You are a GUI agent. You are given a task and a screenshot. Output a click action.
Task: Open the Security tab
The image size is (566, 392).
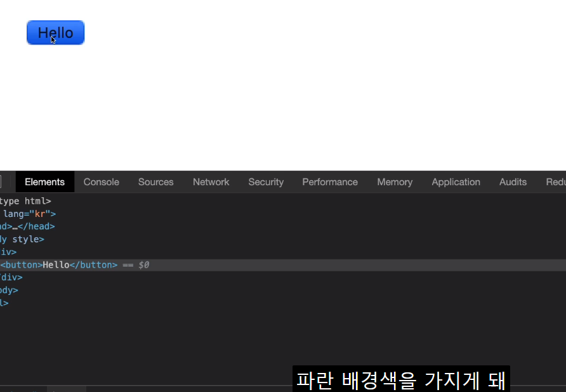266,182
